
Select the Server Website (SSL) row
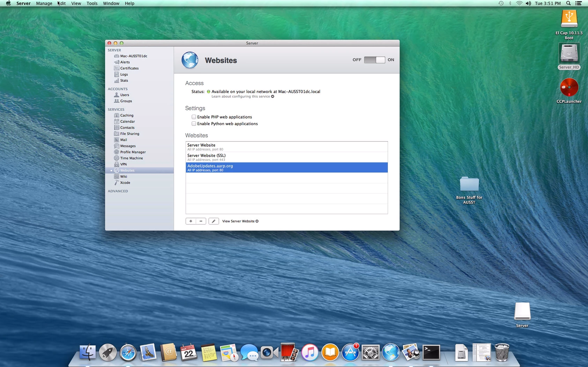[286, 157]
